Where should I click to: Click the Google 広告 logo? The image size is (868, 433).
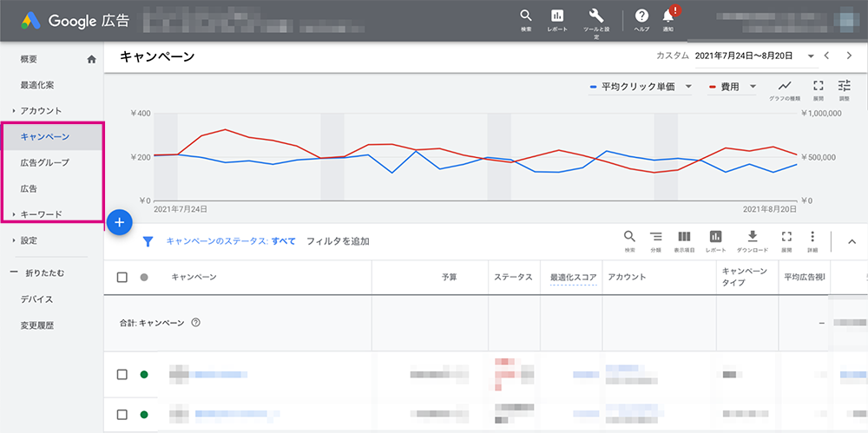click(76, 21)
